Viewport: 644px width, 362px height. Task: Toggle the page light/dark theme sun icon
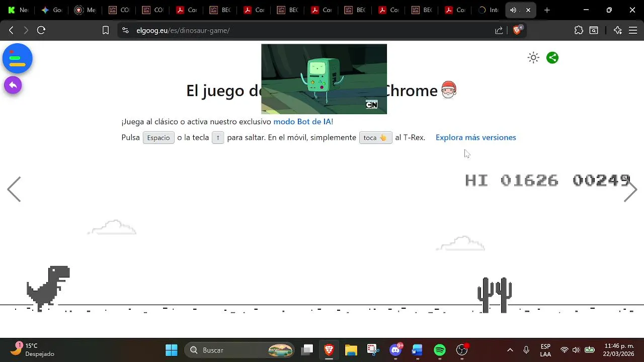point(533,57)
